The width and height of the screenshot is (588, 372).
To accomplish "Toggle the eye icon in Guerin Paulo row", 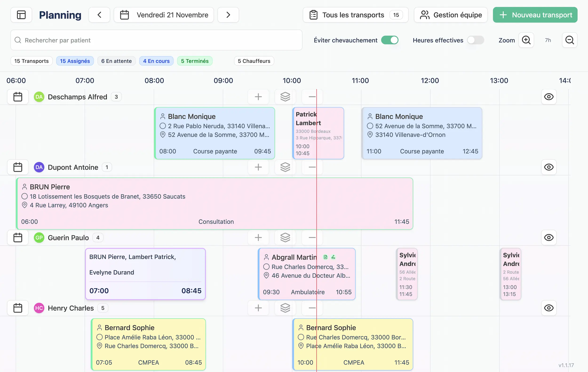I will [549, 237].
